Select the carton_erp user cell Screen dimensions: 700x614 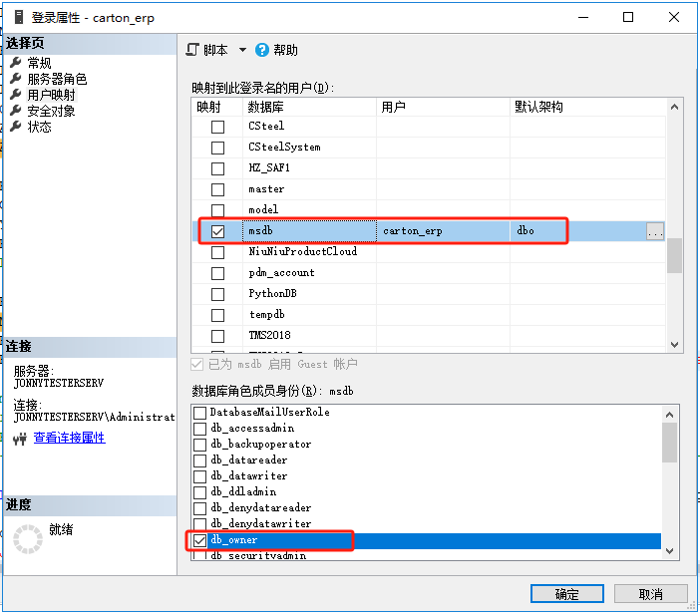pos(444,231)
